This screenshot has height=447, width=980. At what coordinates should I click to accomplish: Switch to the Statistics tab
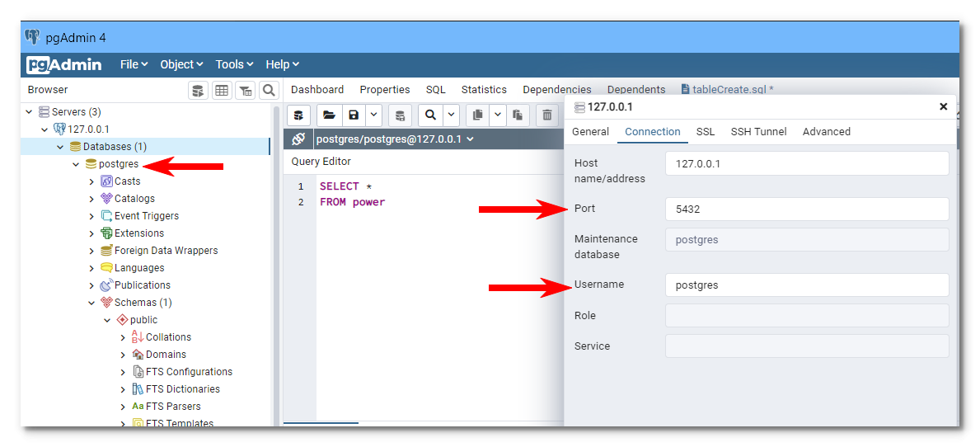[484, 89]
